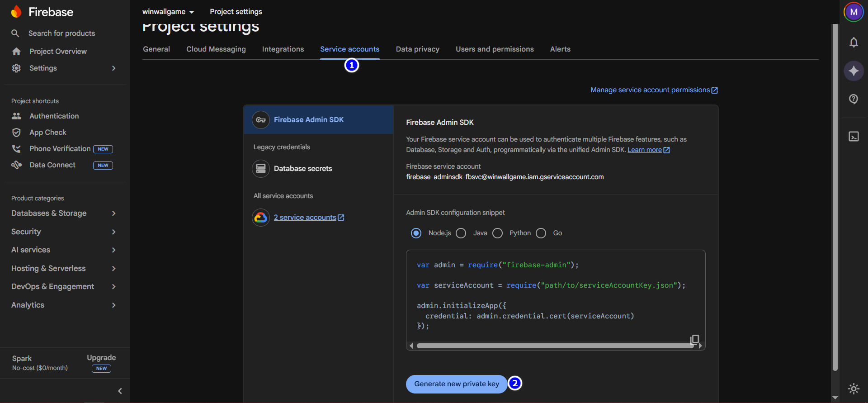The image size is (868, 403).
Task: Click the Google Cloud logo icon
Action: pos(261,218)
